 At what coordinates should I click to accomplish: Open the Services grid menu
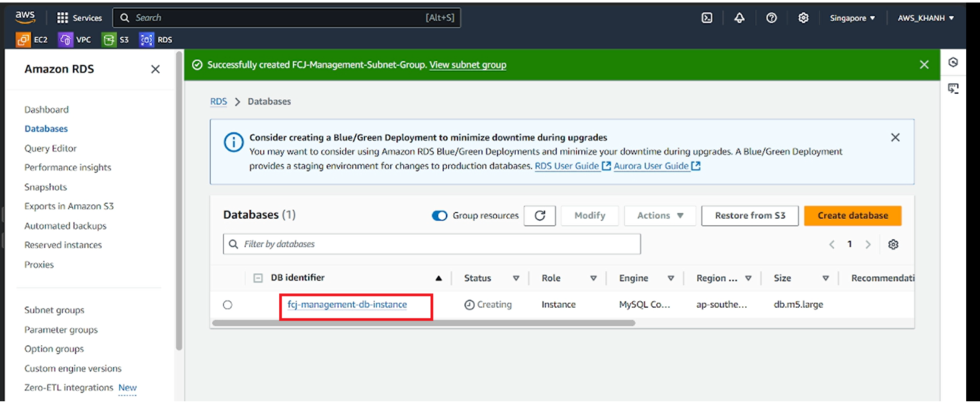tap(79, 18)
